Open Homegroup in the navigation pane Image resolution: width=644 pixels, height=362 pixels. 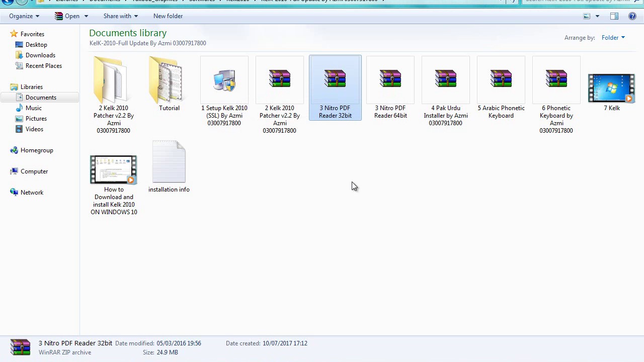coord(37,150)
